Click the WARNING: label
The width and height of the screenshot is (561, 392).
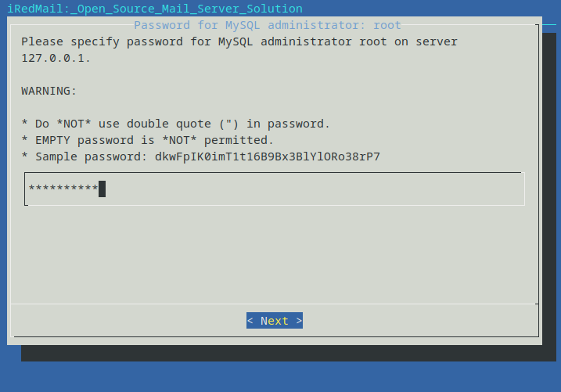pos(49,91)
